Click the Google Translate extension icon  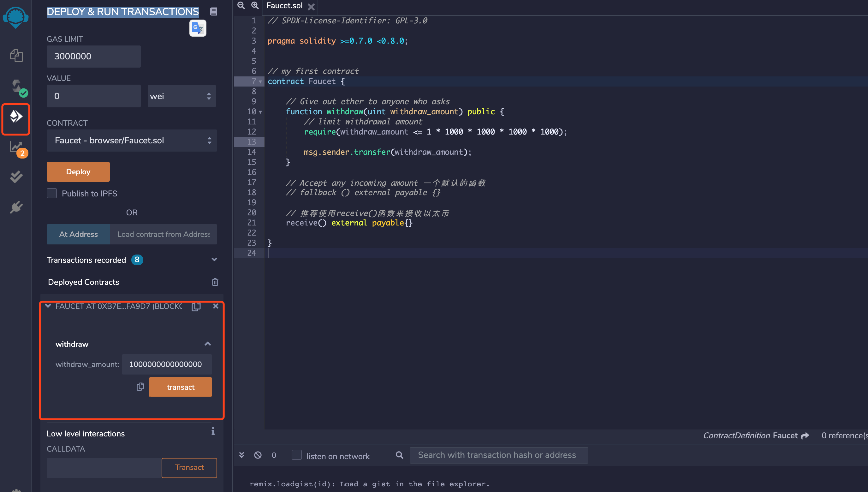pyautogui.click(x=198, y=28)
